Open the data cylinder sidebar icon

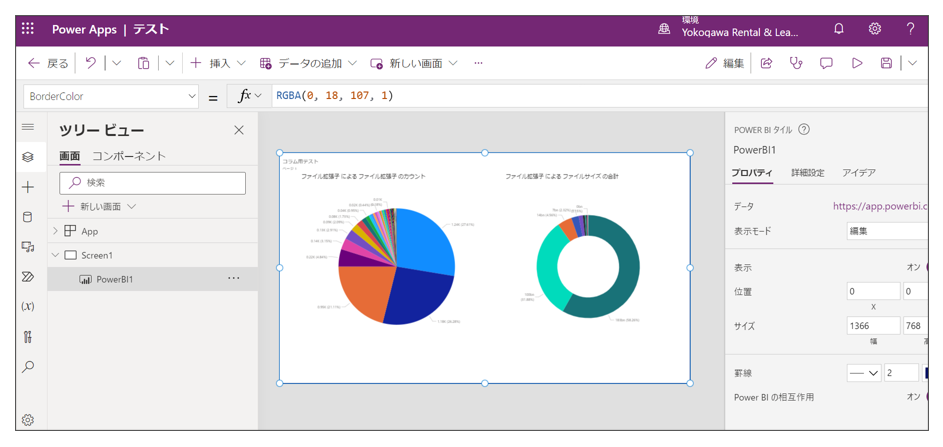point(28,217)
